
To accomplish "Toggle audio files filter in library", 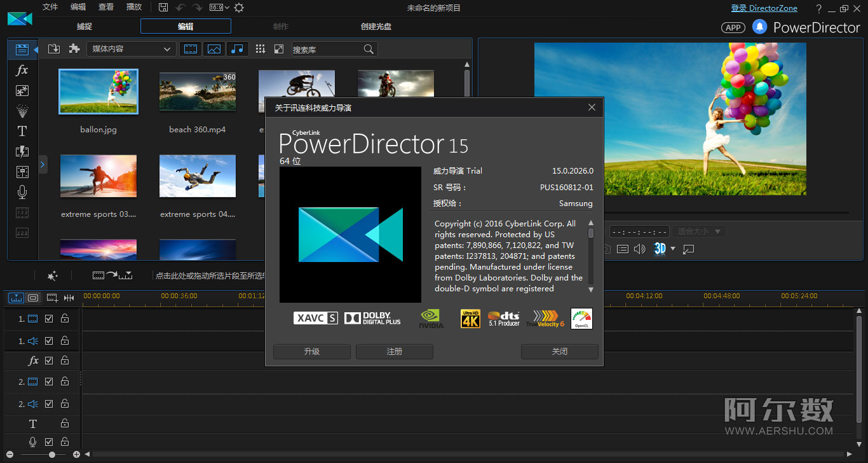I will pos(237,49).
